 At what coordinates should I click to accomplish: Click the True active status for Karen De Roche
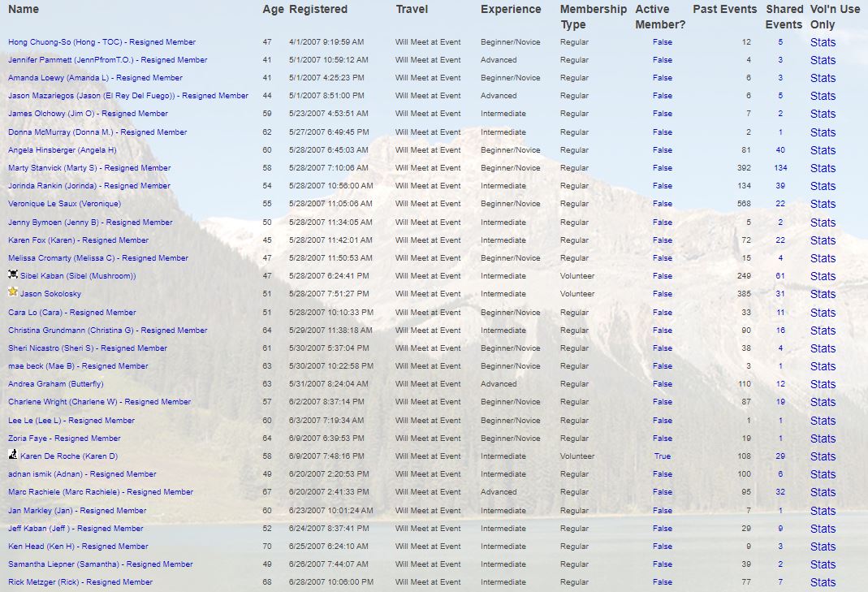[662, 456]
